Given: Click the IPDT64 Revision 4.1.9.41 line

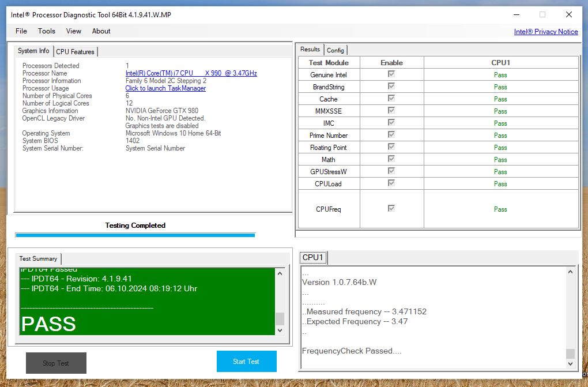Looking at the screenshot, I should click(x=76, y=279).
